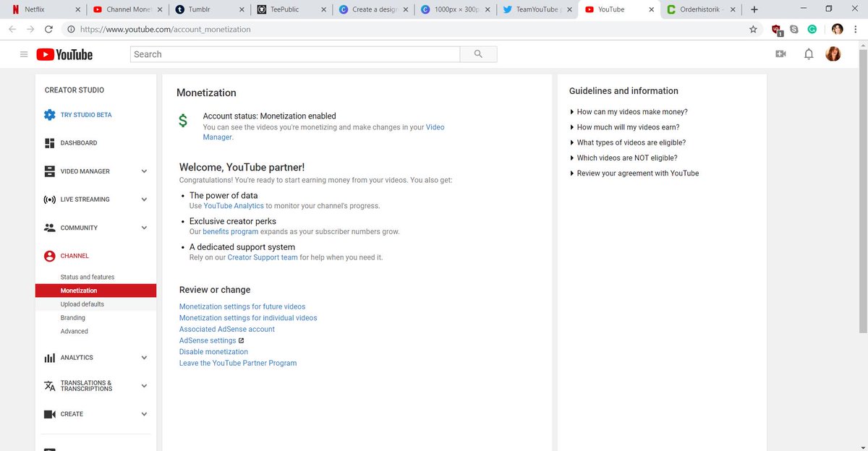
Task: Click the Grammarly extension icon
Action: (812, 30)
